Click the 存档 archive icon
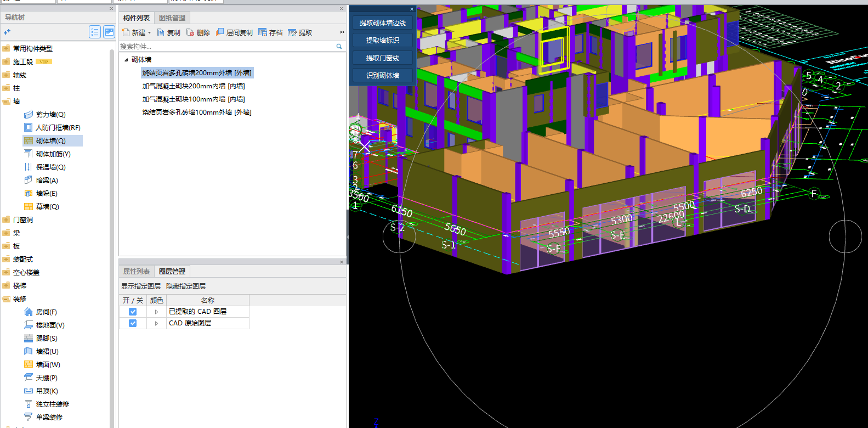The height and width of the screenshot is (428, 868). tap(263, 32)
